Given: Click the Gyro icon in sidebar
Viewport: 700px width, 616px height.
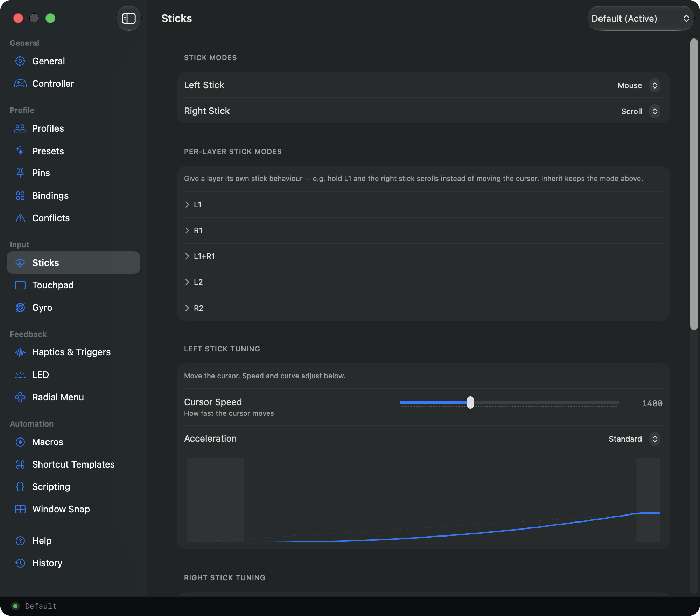Looking at the screenshot, I should point(20,308).
